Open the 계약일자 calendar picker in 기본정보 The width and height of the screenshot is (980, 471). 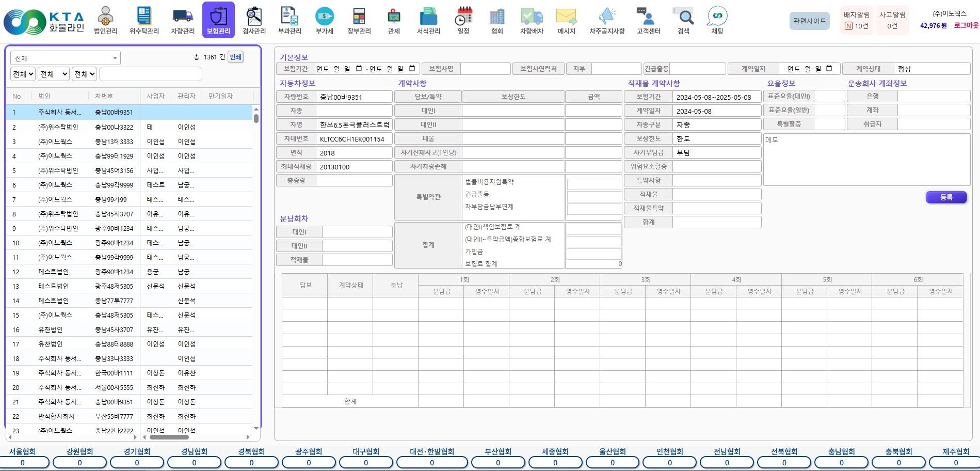[x=829, y=69]
